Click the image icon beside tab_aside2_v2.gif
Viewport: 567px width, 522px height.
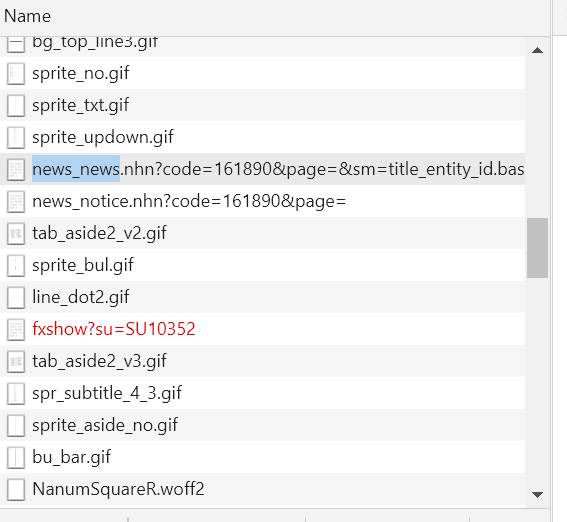pos(16,234)
